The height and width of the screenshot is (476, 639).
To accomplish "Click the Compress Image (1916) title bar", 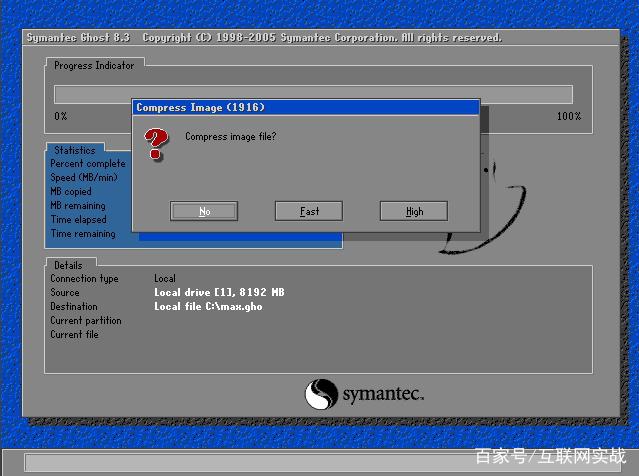I will coord(306,107).
